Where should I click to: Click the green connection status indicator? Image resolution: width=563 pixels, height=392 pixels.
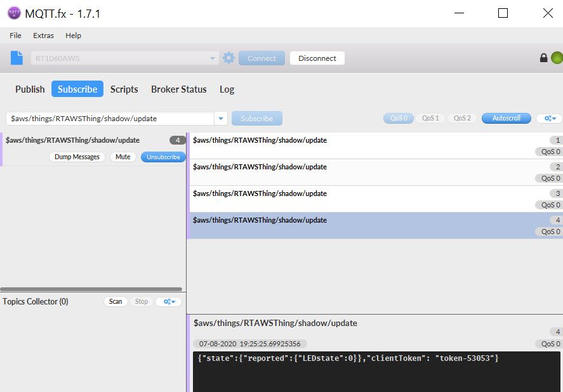557,58
